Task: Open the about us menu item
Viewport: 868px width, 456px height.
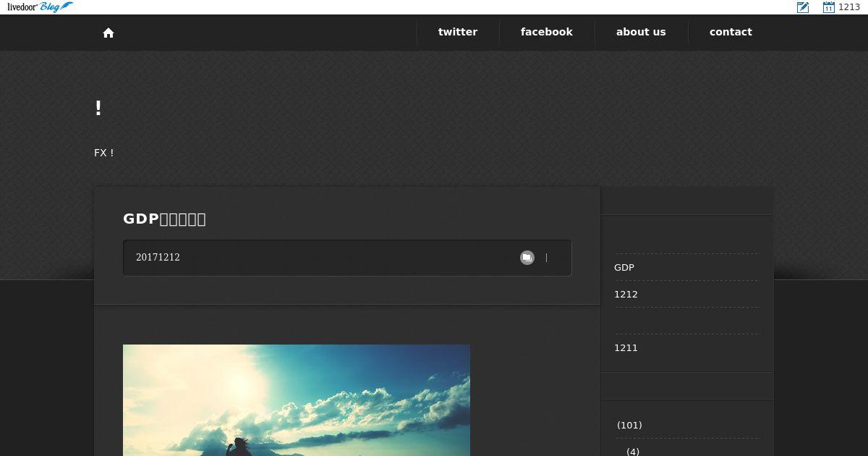Action: [x=641, y=32]
